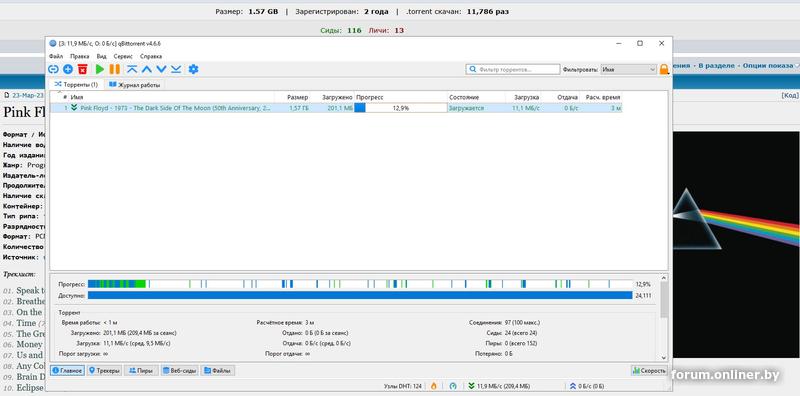
Task: Click green download speed status bar icon
Action: click(x=471, y=386)
